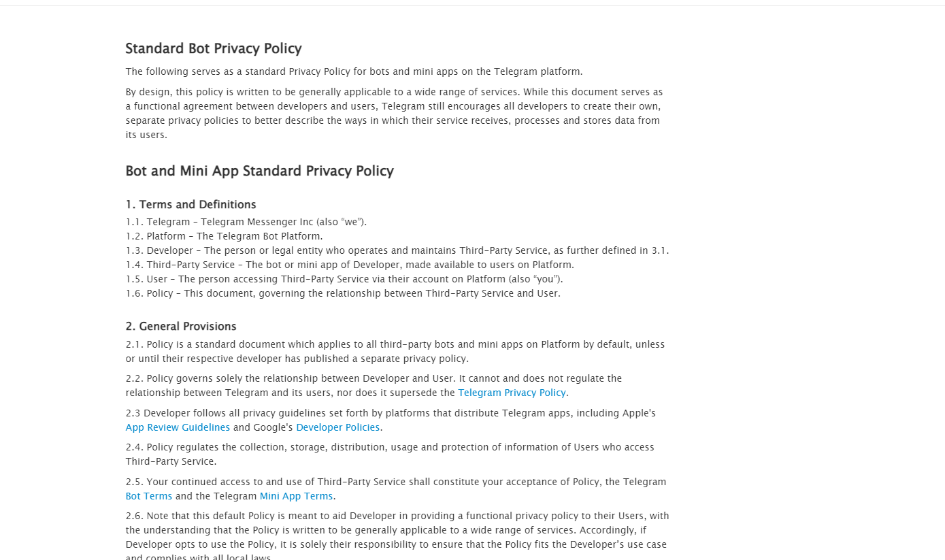Follow Google's Developer Policies link
Screen dimensions: 945x560
click(x=337, y=427)
